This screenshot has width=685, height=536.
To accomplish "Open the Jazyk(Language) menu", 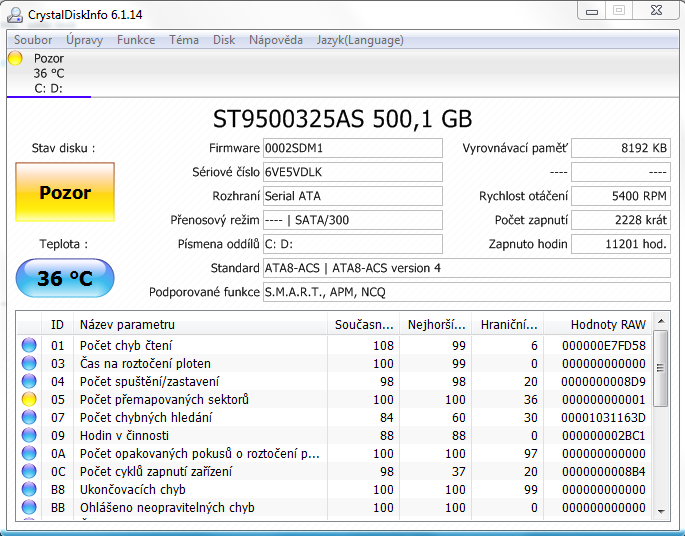I will [360, 40].
